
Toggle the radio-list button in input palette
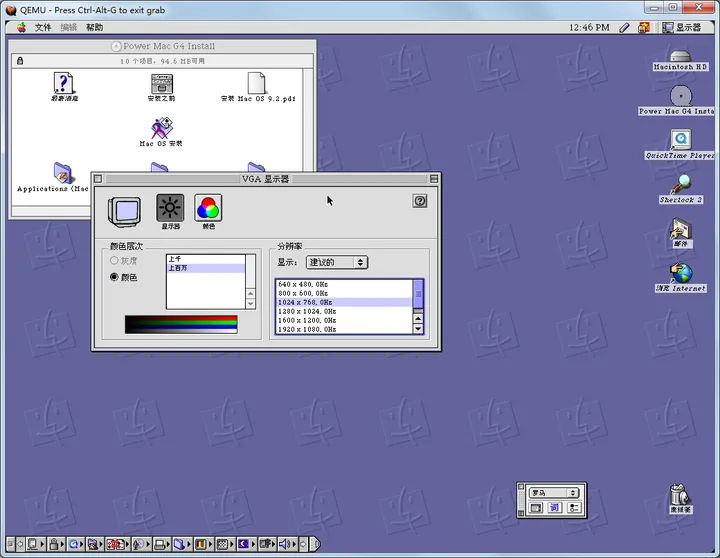(x=574, y=507)
